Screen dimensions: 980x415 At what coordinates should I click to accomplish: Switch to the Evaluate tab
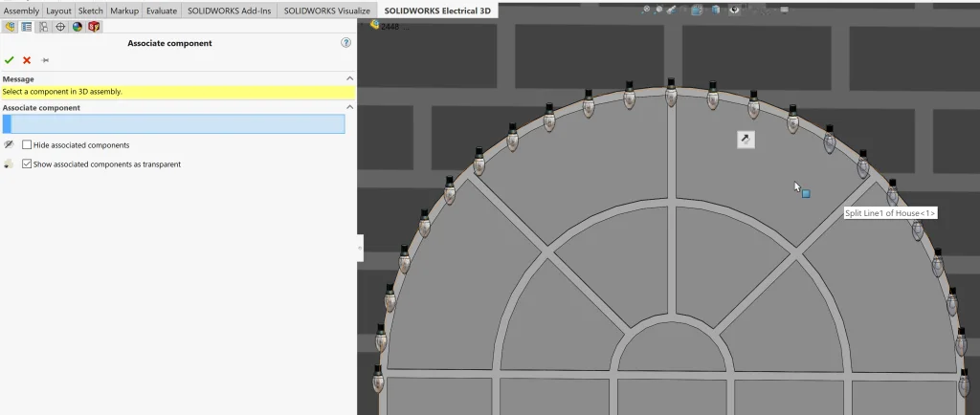161,11
